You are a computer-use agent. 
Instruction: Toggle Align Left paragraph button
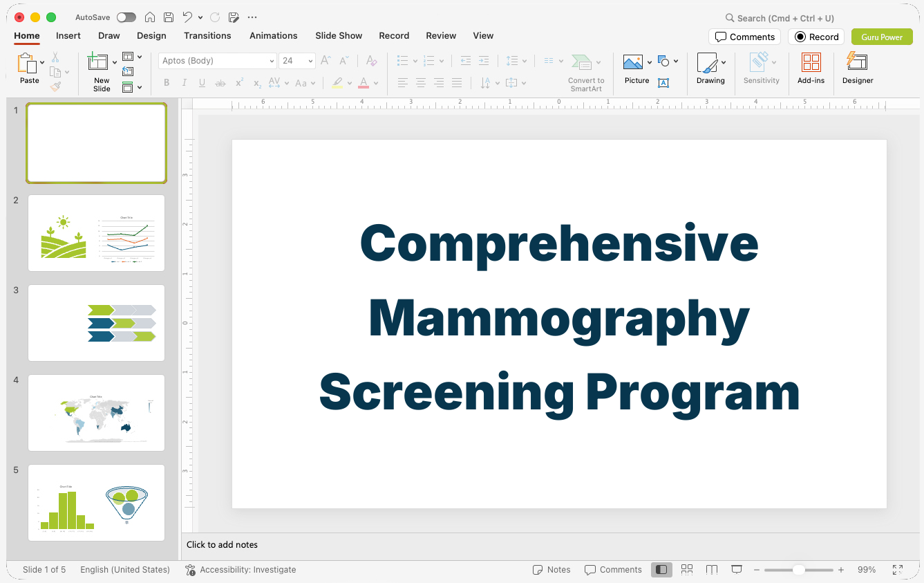[403, 83]
